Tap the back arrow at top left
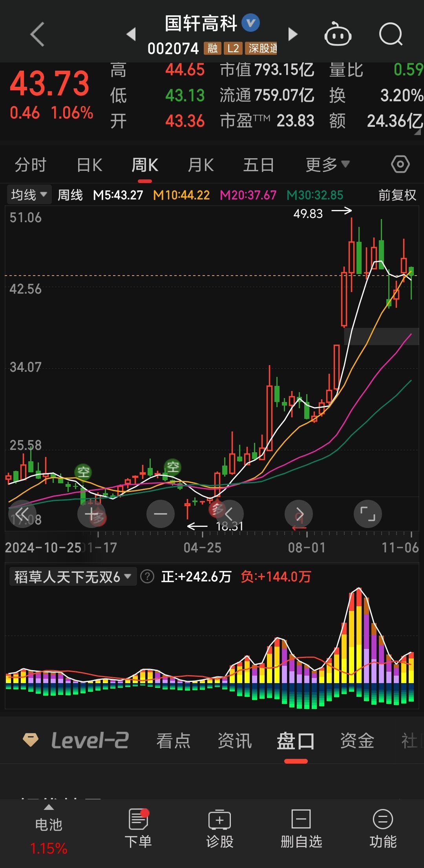The height and width of the screenshot is (868, 424). [37, 35]
